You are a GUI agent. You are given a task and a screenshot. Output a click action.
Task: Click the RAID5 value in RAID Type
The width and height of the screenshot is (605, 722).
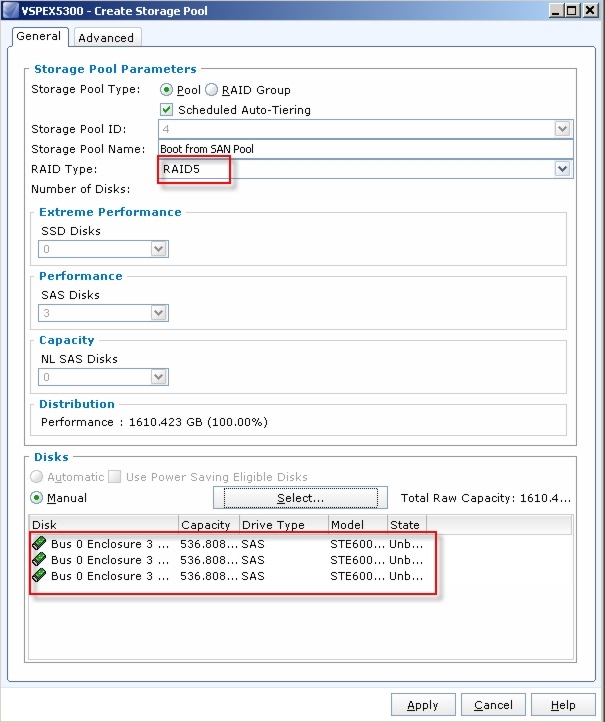181,169
